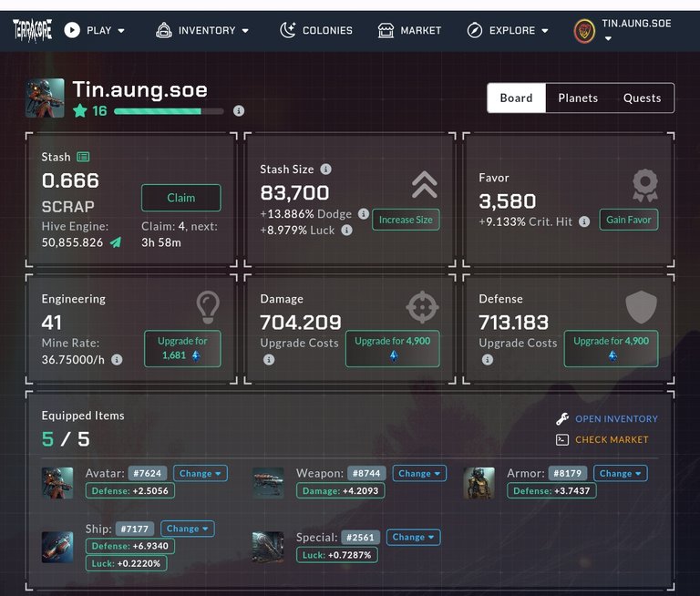Click the 'Defense: +3.7437' stat tag

pos(551,490)
